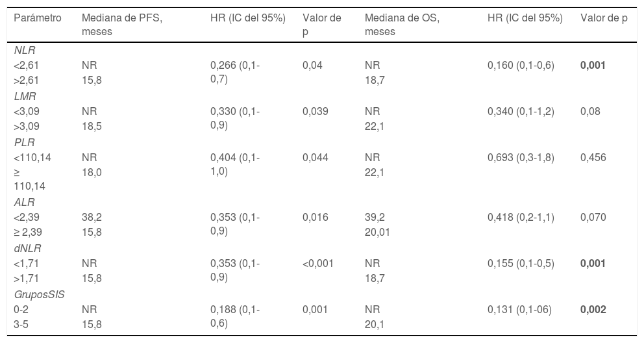Click the 20,01 median OS value

point(377,233)
